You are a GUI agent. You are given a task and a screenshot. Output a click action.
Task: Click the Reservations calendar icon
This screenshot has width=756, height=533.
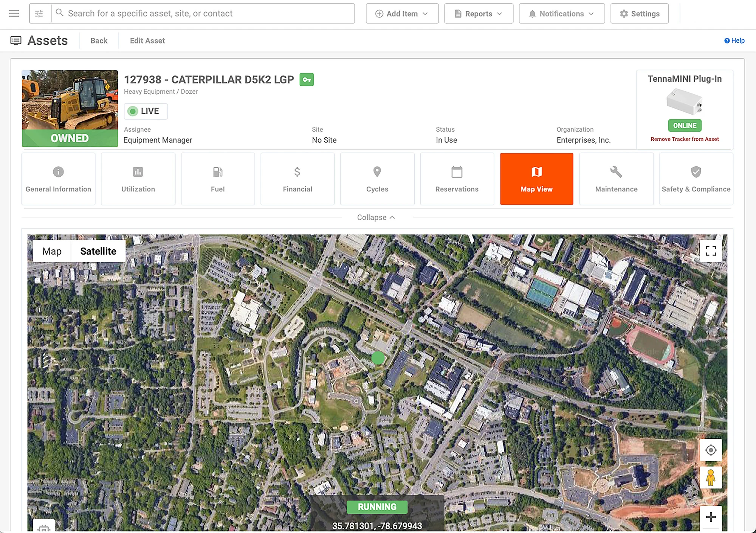[x=457, y=172]
